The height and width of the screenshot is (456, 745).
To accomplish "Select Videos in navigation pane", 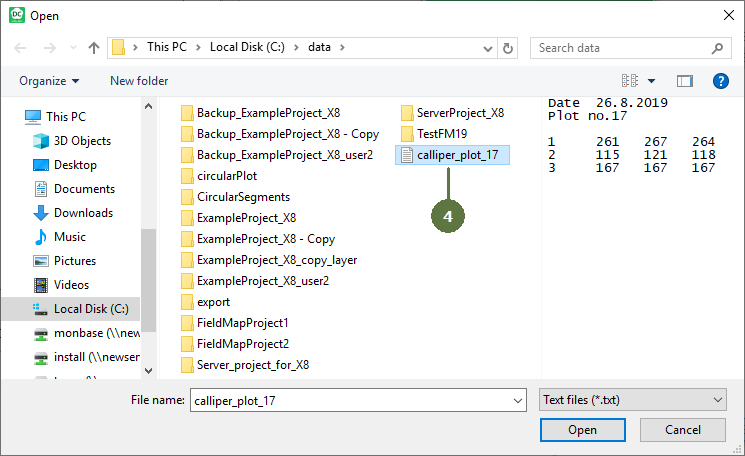I will click(x=61, y=285).
